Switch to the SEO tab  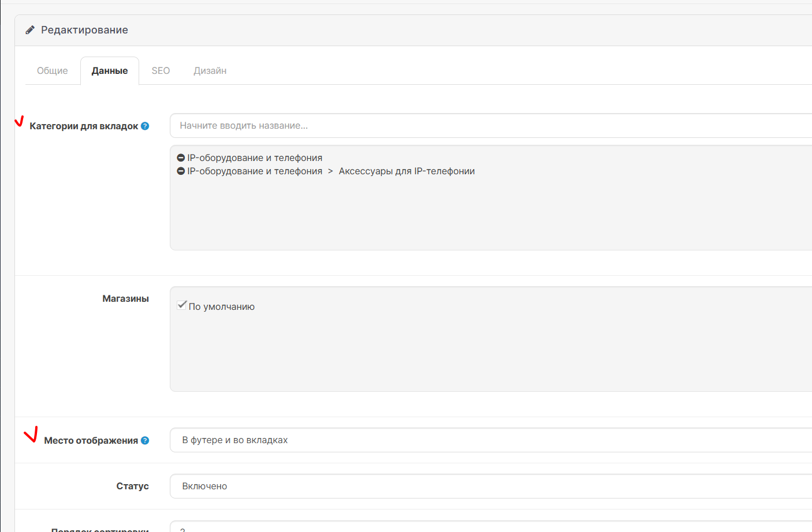click(x=161, y=70)
